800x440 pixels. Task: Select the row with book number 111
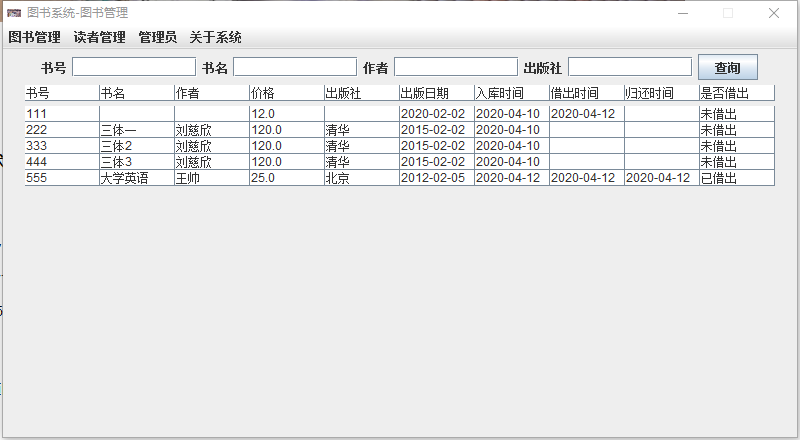tap(399, 114)
